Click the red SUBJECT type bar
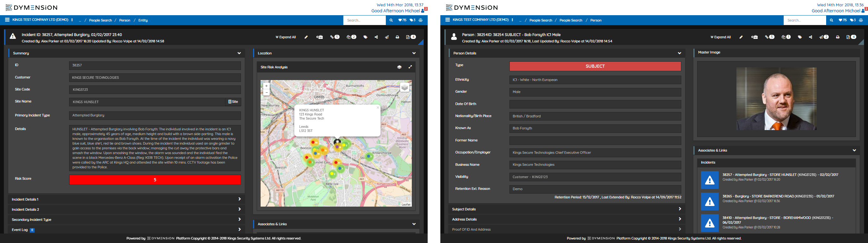This screenshot has height=243, width=868. tap(595, 66)
